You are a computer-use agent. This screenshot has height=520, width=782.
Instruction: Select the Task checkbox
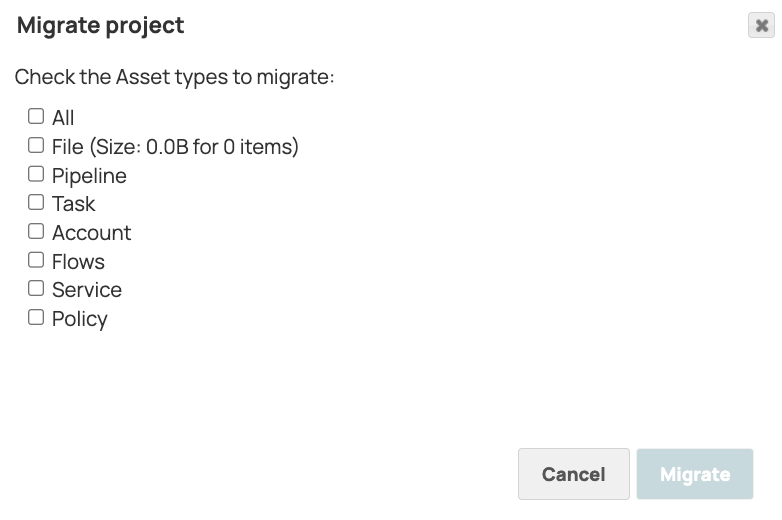[x=36, y=202]
